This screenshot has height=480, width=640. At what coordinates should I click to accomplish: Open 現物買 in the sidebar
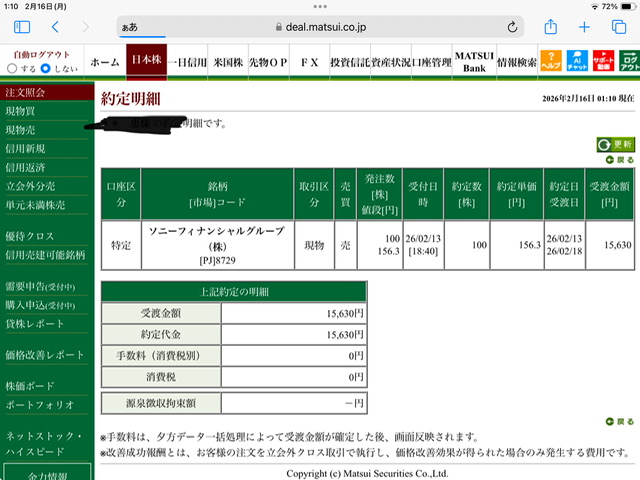point(20,111)
